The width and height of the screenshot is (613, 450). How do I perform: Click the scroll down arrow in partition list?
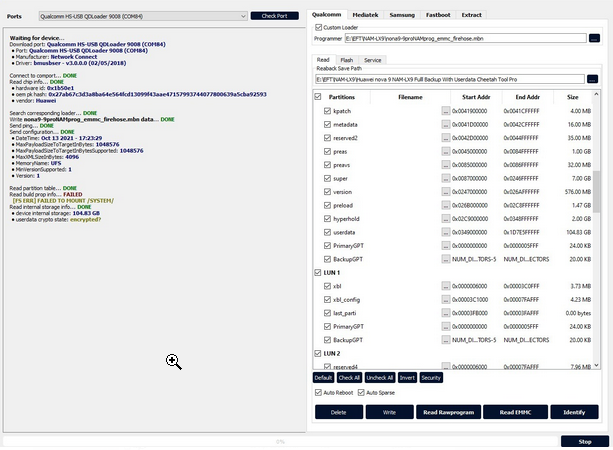coord(596,365)
